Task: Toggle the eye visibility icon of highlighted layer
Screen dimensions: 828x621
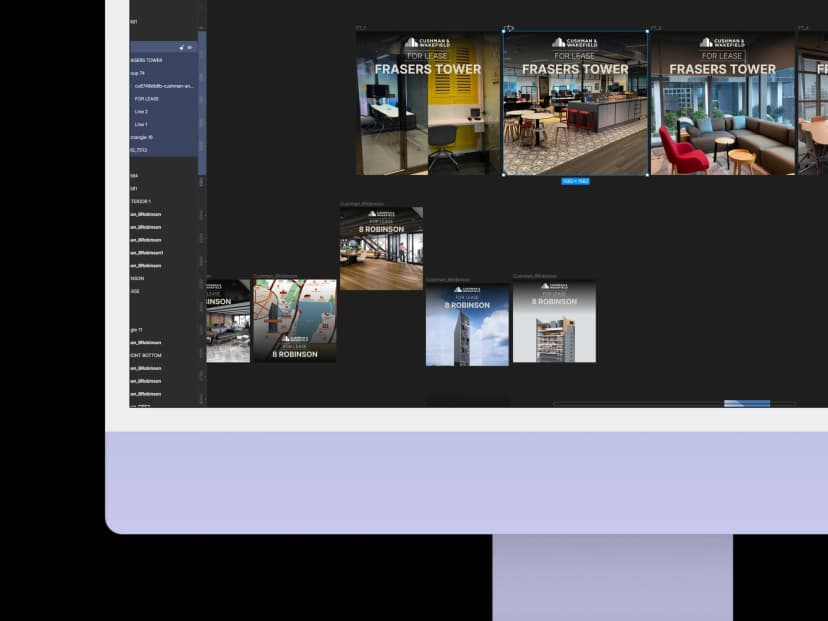Action: pyautogui.click(x=190, y=48)
